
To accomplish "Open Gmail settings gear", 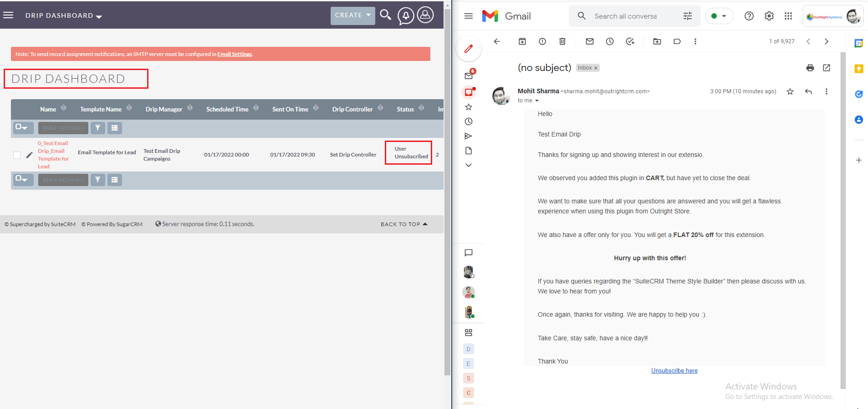I will [769, 16].
